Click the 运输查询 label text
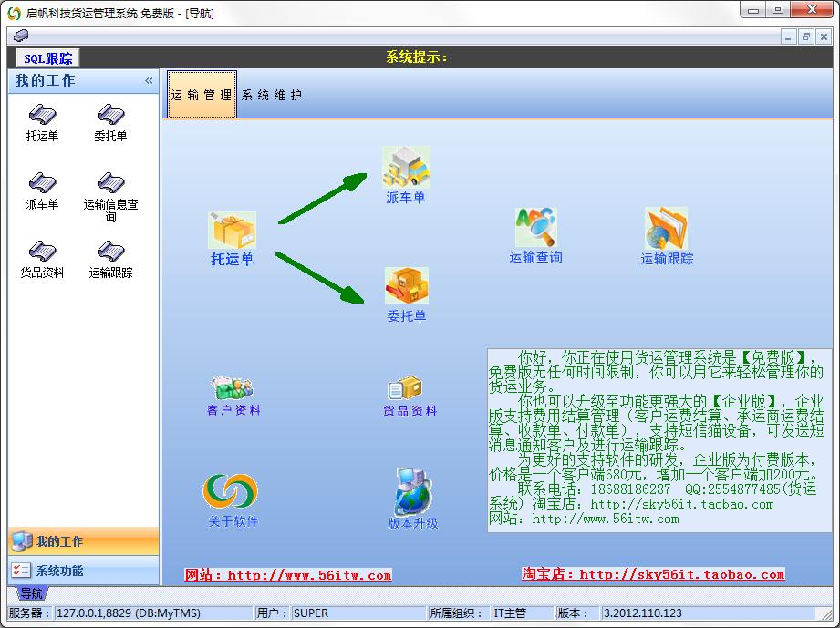The height and width of the screenshot is (628, 840). (535, 257)
